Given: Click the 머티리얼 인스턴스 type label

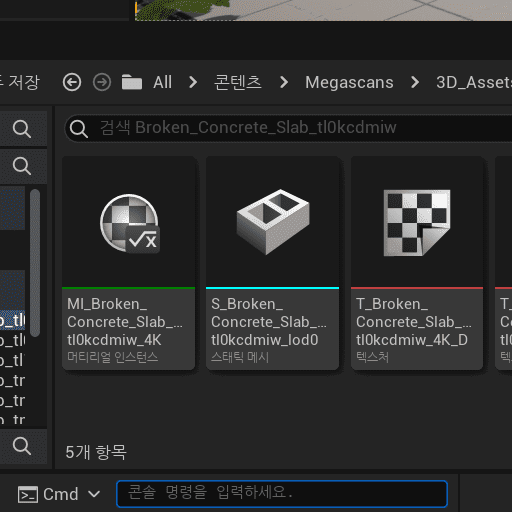Looking at the screenshot, I should (x=113, y=357).
